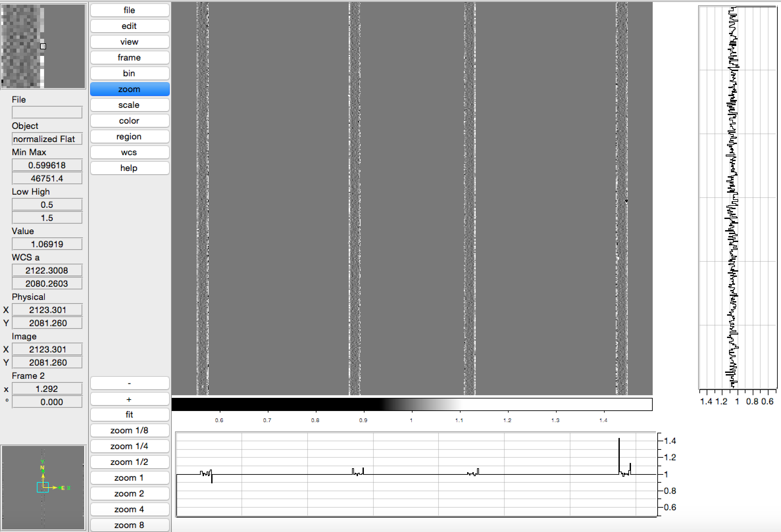Click the magnifier cursor square
This screenshot has width=781, height=532.
pyautogui.click(x=43, y=46)
